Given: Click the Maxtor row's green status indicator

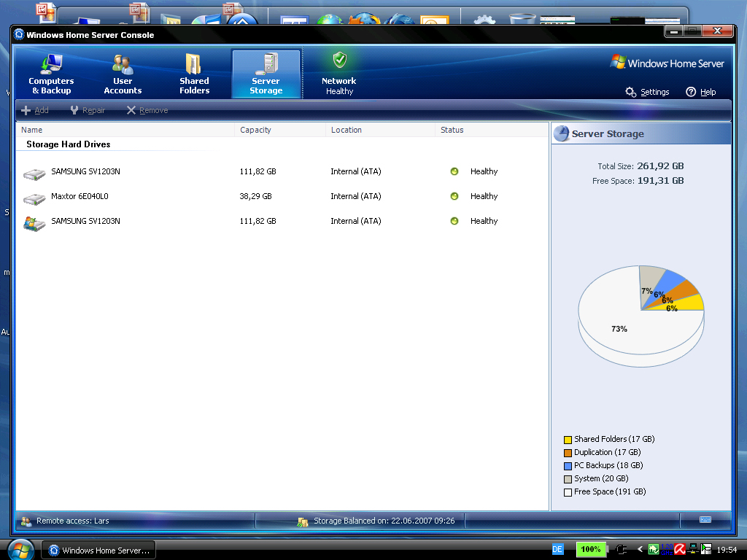Looking at the screenshot, I should pyautogui.click(x=454, y=196).
